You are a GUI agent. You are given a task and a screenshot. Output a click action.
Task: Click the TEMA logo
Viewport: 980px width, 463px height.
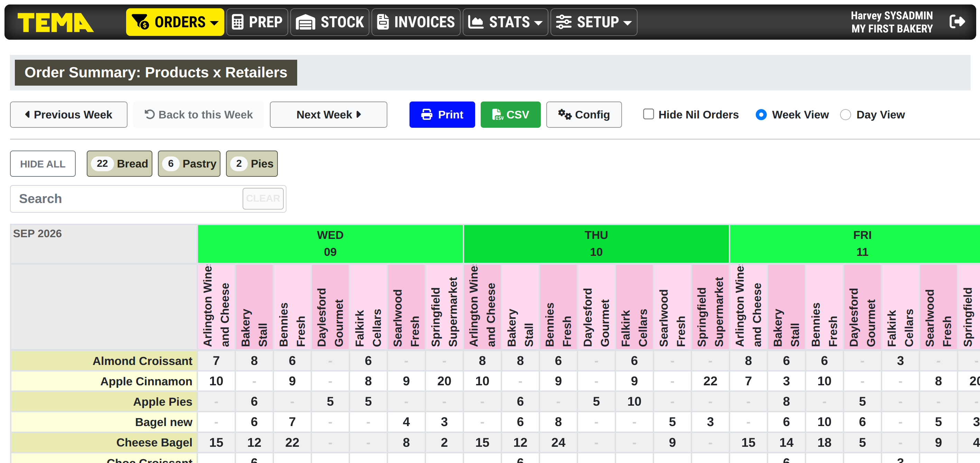(56, 22)
